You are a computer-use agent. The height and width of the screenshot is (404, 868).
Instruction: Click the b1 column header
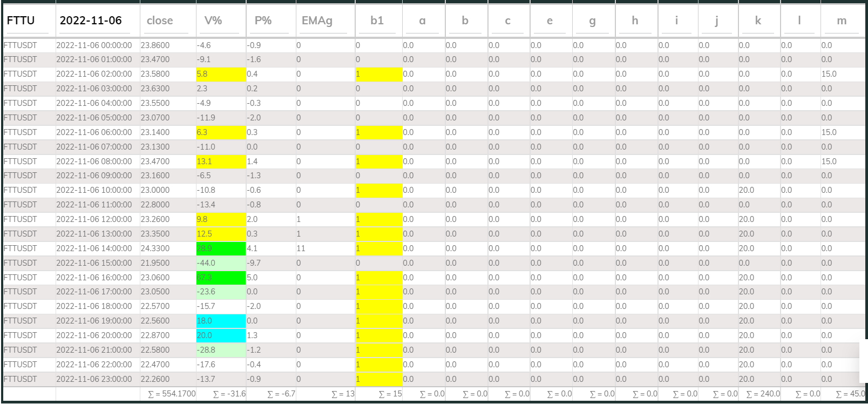[377, 21]
